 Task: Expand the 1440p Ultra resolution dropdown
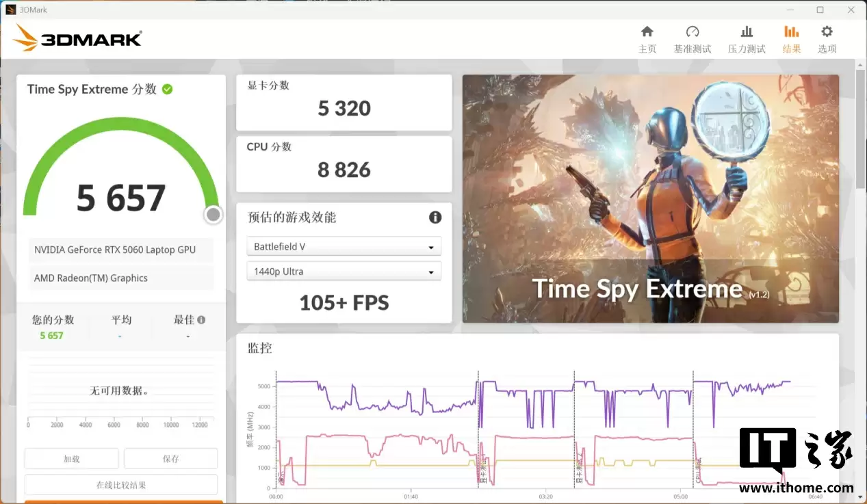pos(344,271)
